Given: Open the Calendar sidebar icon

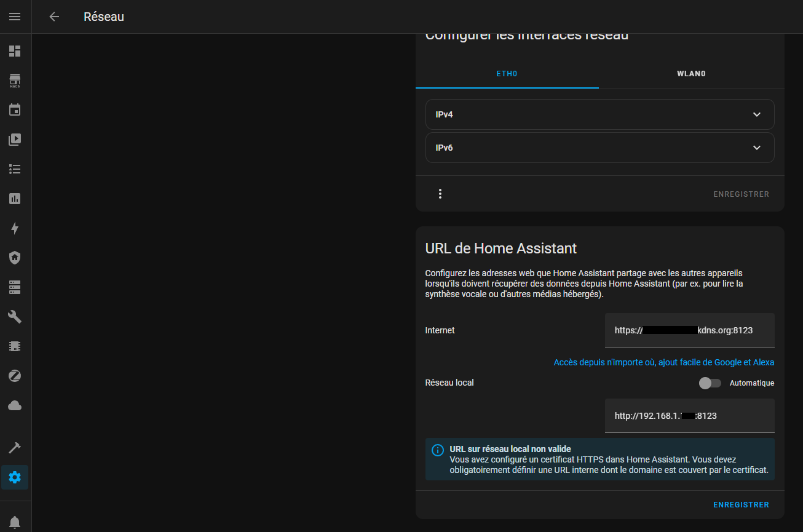Looking at the screenshot, I should coord(15,110).
